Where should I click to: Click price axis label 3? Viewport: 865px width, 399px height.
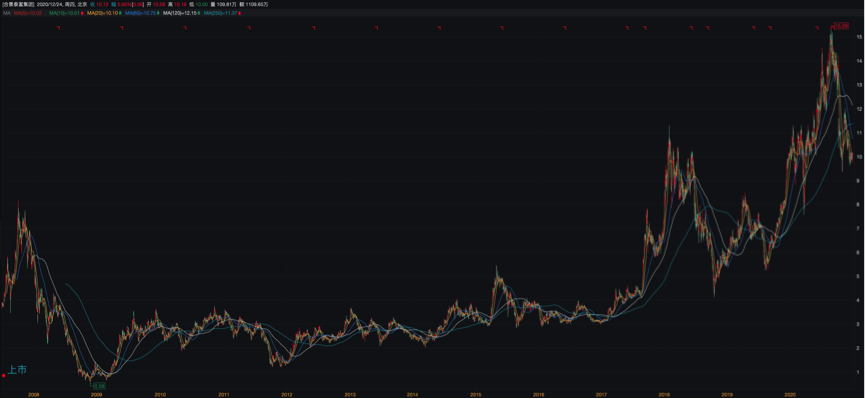[859, 324]
